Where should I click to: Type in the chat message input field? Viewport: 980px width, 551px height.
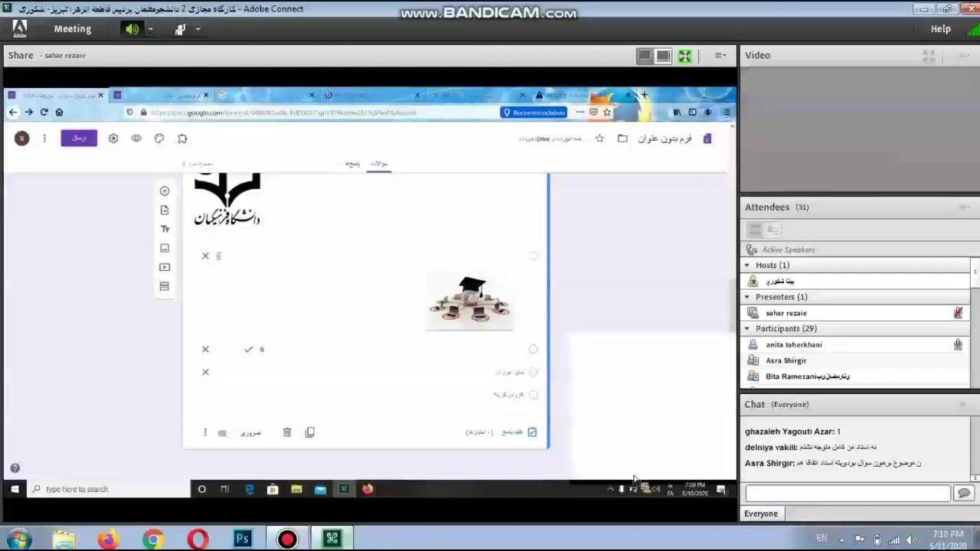(x=847, y=494)
